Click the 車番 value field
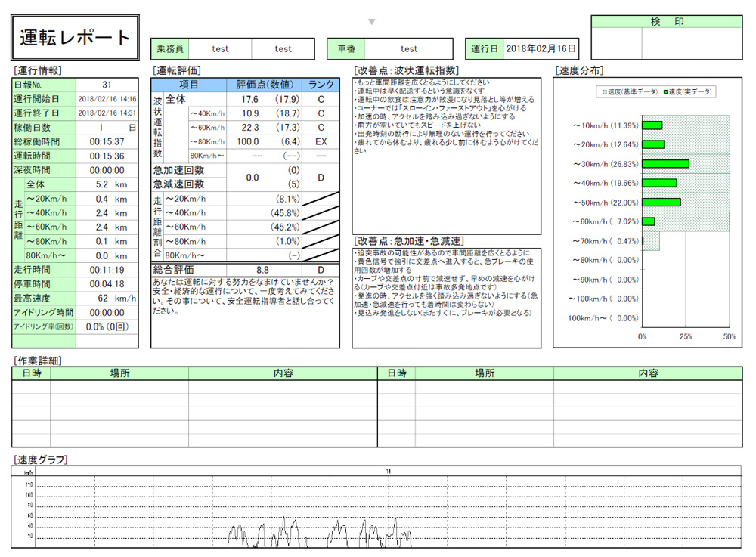The image size is (756, 557). [x=409, y=49]
